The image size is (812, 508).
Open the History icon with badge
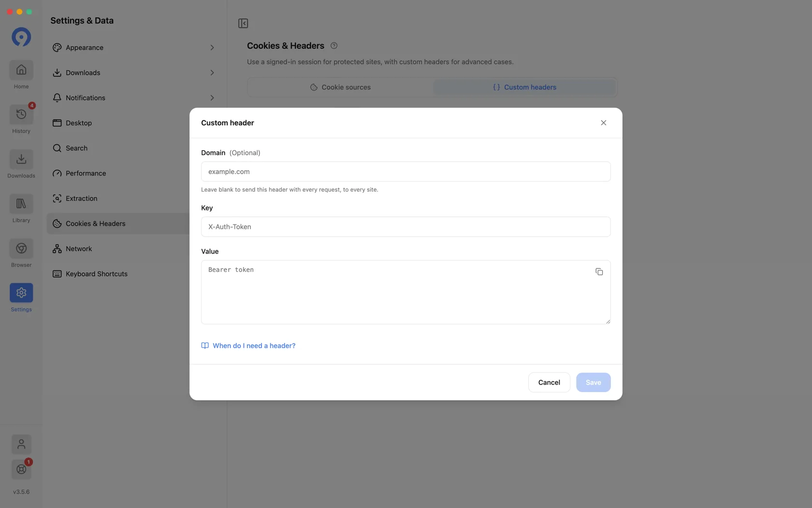21,115
